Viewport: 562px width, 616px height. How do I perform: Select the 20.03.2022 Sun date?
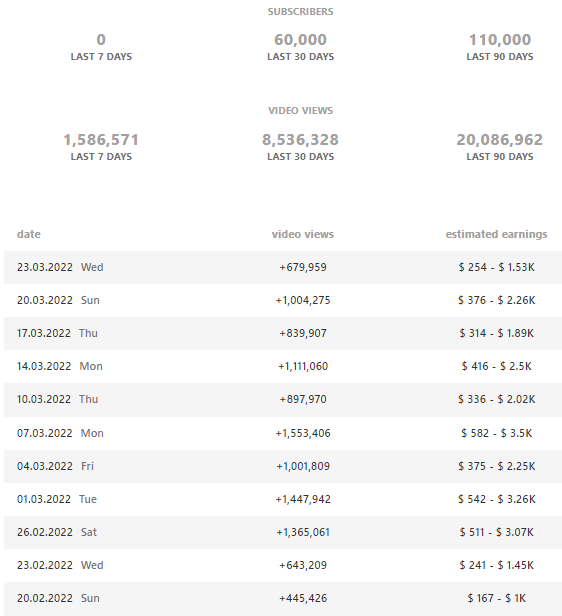point(58,300)
